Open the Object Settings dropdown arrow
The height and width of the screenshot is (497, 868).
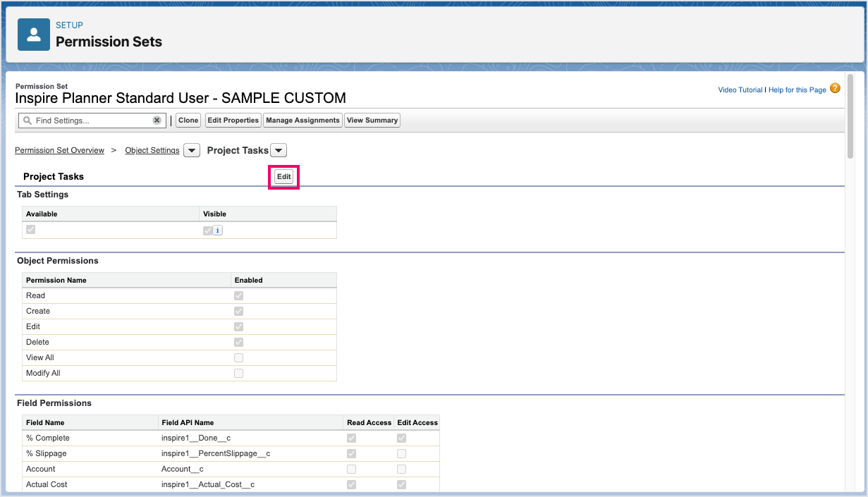(x=191, y=150)
